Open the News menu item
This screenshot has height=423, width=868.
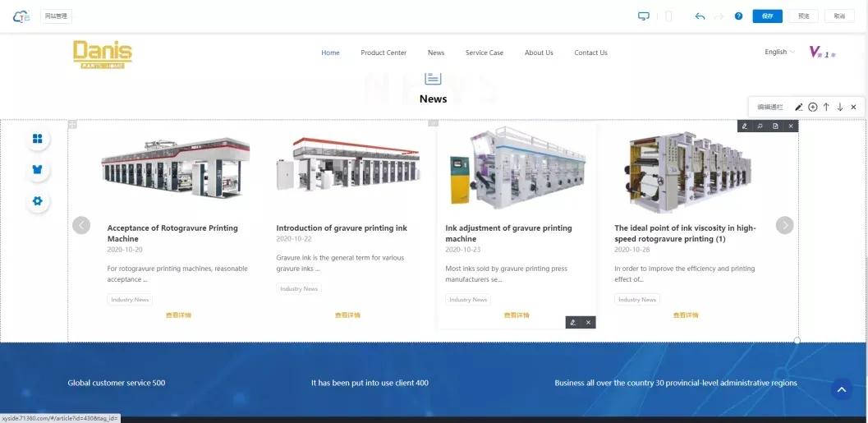[x=436, y=53]
